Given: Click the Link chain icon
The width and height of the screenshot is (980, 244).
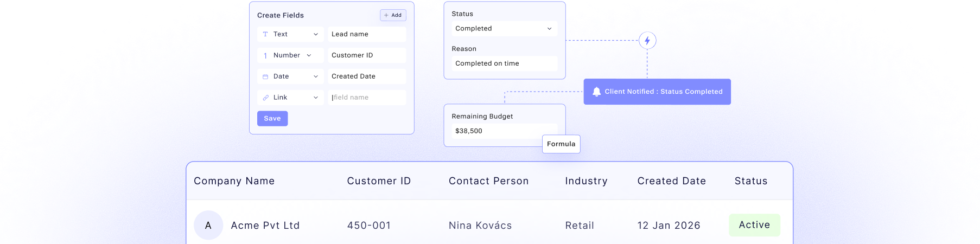Looking at the screenshot, I should 265,98.
